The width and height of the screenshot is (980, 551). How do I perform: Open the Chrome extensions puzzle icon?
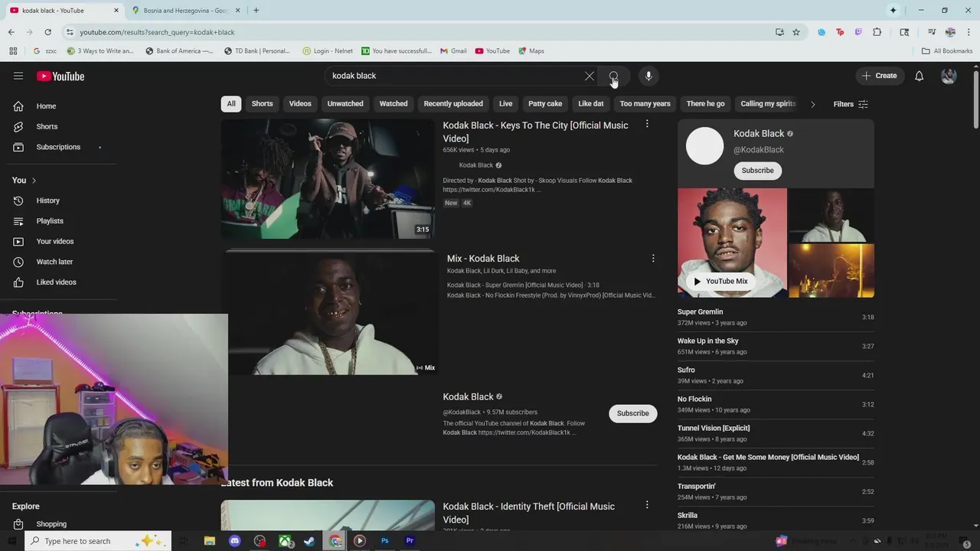877,32
